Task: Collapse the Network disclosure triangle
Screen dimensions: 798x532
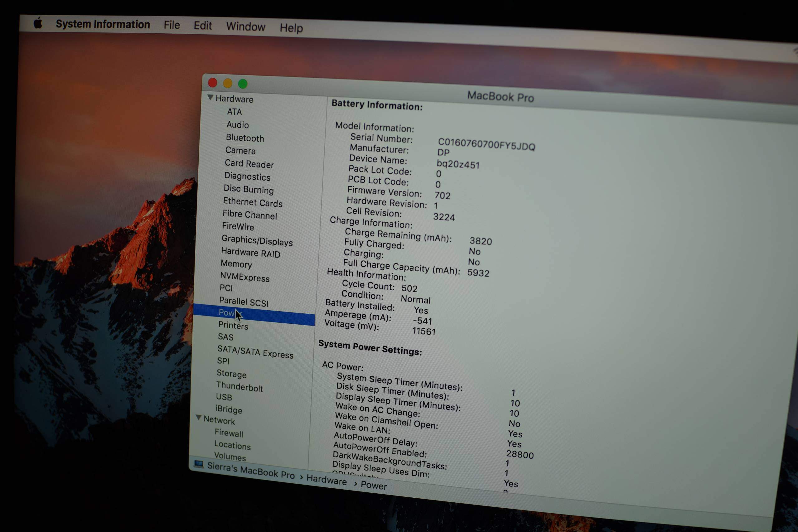Action: point(199,418)
